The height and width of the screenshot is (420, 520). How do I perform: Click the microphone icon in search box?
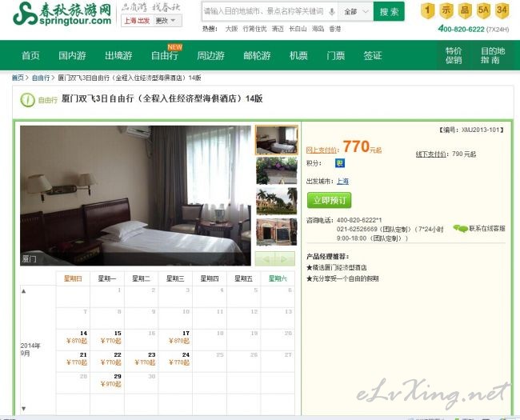point(332,12)
